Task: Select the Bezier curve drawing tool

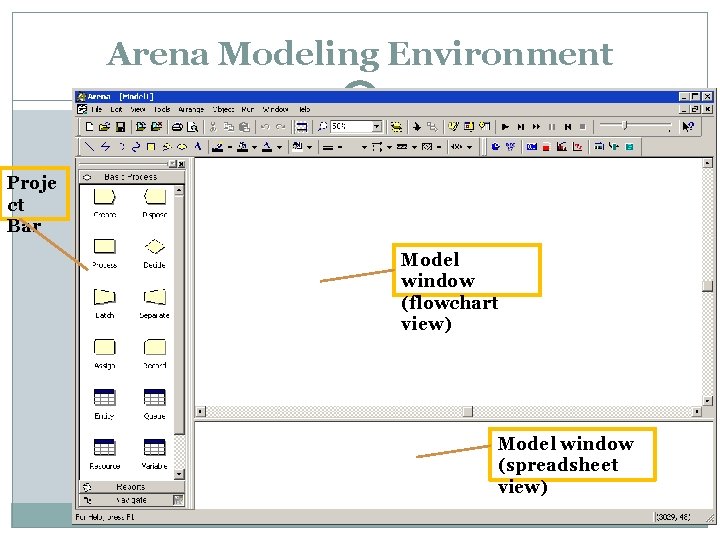Action: (x=135, y=147)
